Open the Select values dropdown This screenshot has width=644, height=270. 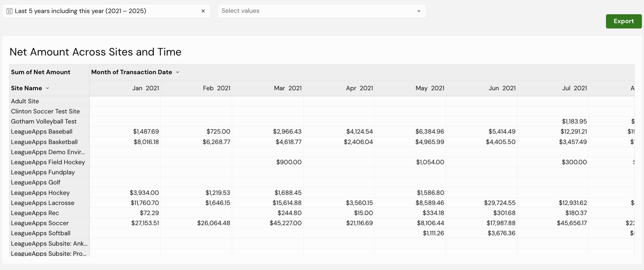coord(322,11)
